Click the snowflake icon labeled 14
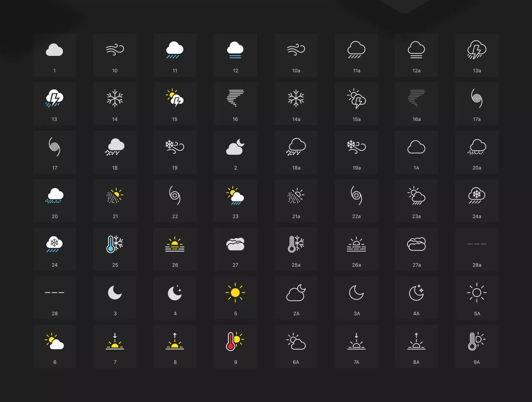The image size is (532, 402). click(x=115, y=98)
